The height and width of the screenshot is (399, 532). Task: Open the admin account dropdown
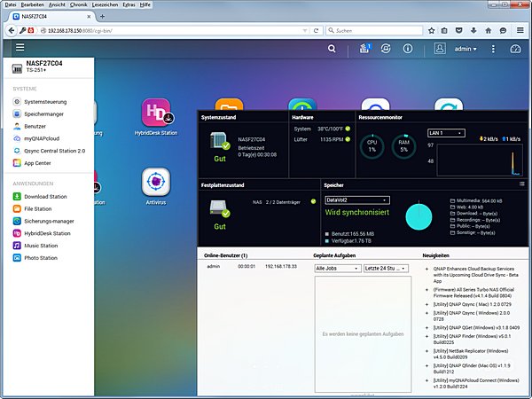(465, 49)
